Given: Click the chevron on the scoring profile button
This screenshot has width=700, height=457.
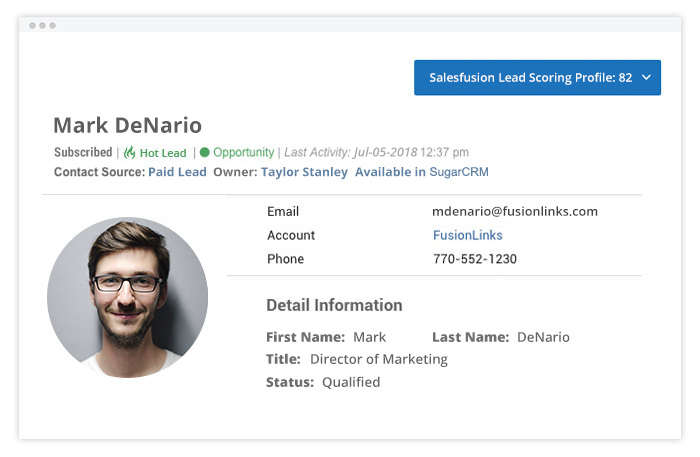Looking at the screenshot, I should click(x=646, y=78).
